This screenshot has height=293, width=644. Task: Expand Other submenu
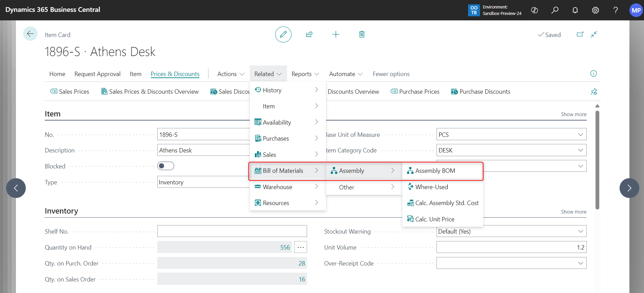tap(364, 187)
